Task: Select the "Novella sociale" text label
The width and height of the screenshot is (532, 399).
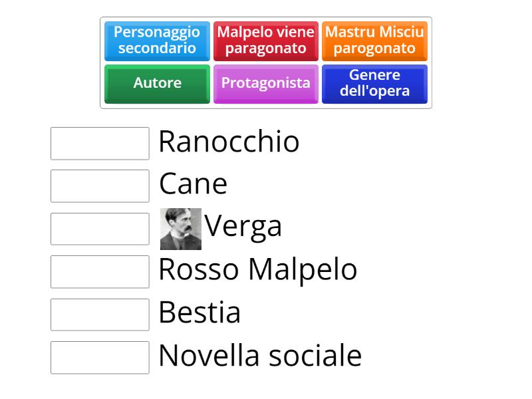Action: pos(259,356)
